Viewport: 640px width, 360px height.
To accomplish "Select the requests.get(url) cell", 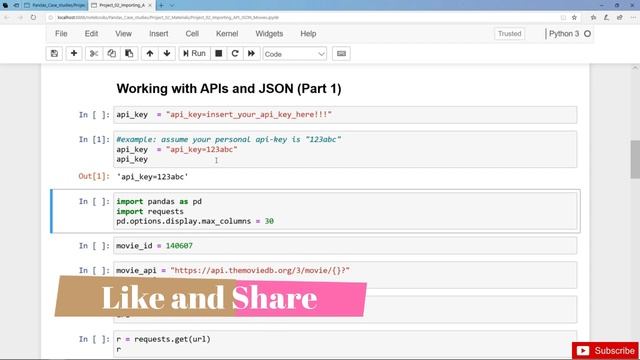I will tap(345, 344).
